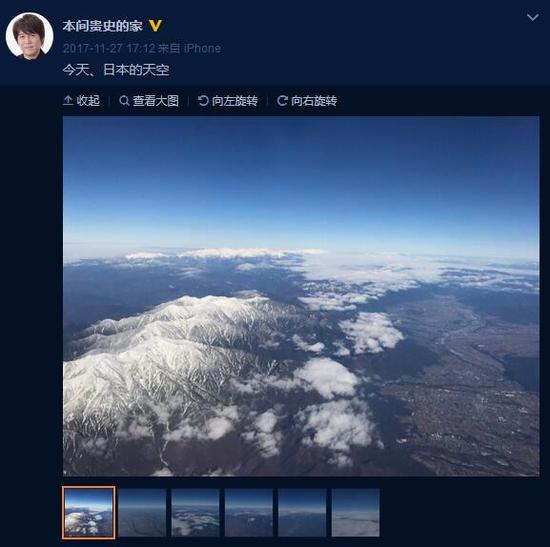Select the sixth and last photo thumbnail
550x547 pixels.
(355, 513)
